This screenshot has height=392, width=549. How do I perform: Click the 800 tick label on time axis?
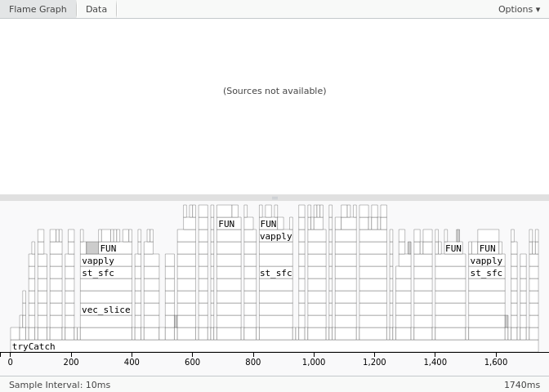[x=252, y=362]
